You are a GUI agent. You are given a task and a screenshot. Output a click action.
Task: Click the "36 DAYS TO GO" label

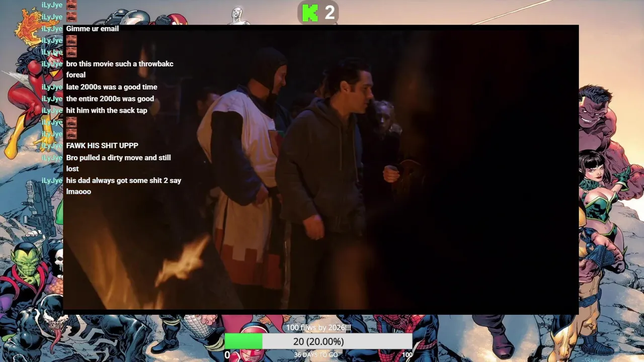click(x=316, y=355)
